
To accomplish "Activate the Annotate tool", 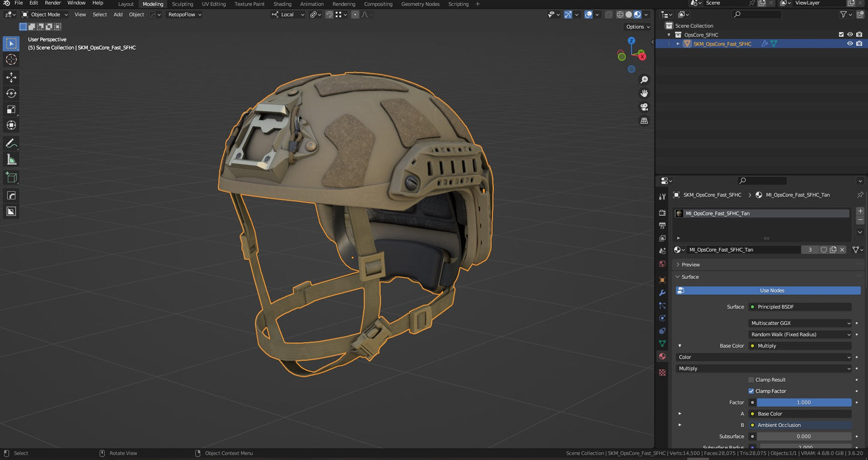I will coord(11,144).
